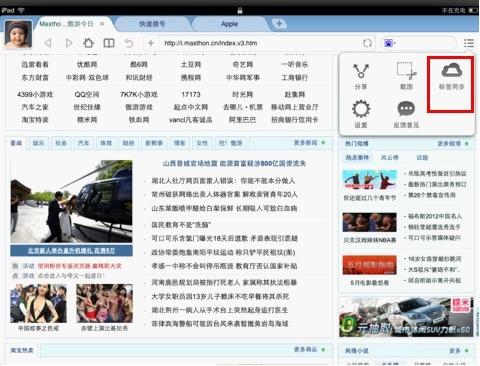Screen dimensions: 480x366
Task: Open a new tab with plus button
Action: click(x=279, y=24)
